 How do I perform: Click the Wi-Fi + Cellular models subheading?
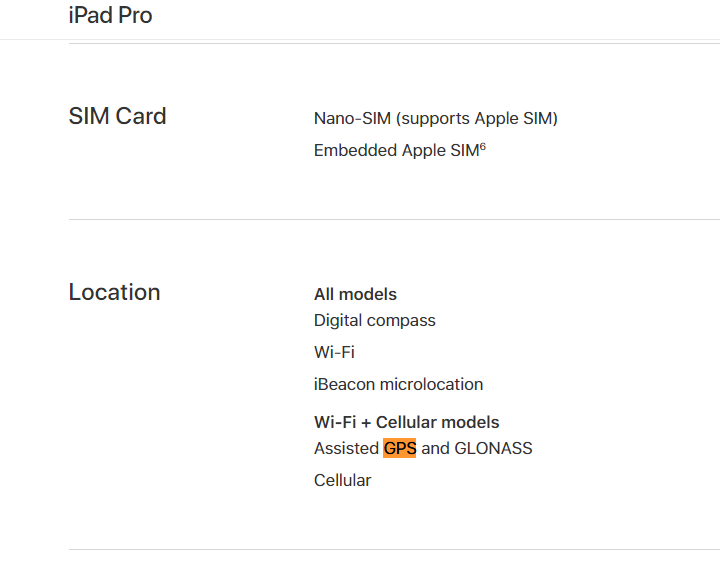[x=406, y=423]
